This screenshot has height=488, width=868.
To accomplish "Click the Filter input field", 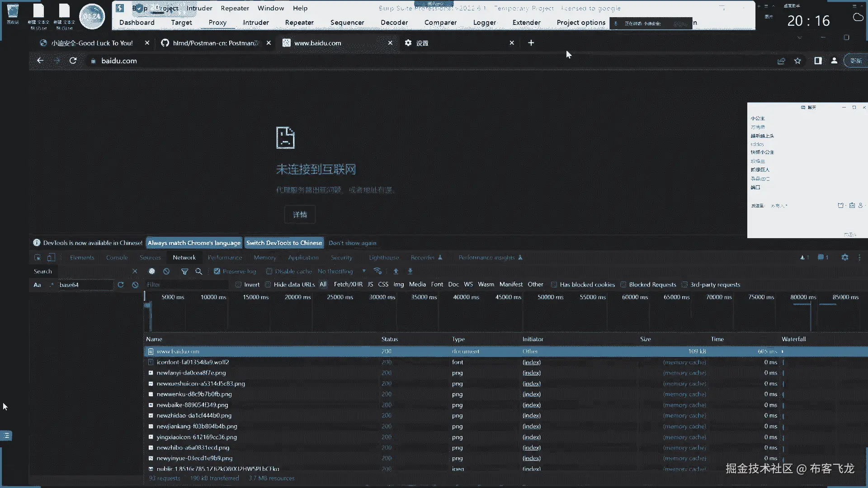I will pyautogui.click(x=185, y=285).
